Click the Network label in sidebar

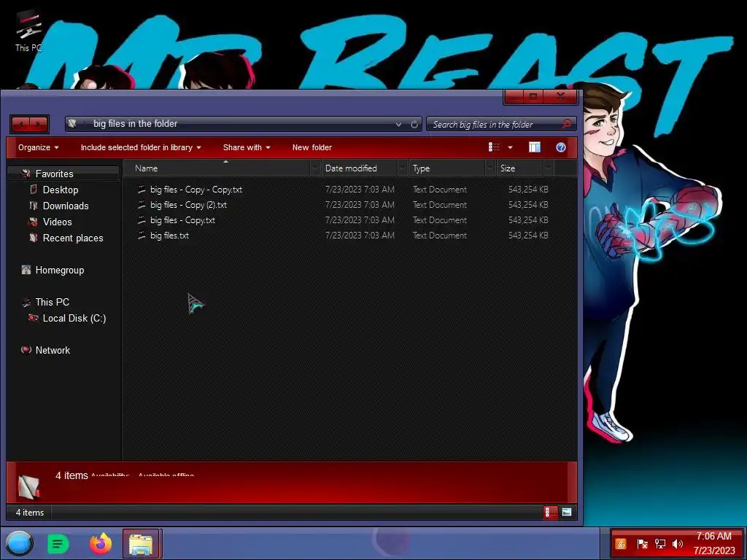click(53, 350)
